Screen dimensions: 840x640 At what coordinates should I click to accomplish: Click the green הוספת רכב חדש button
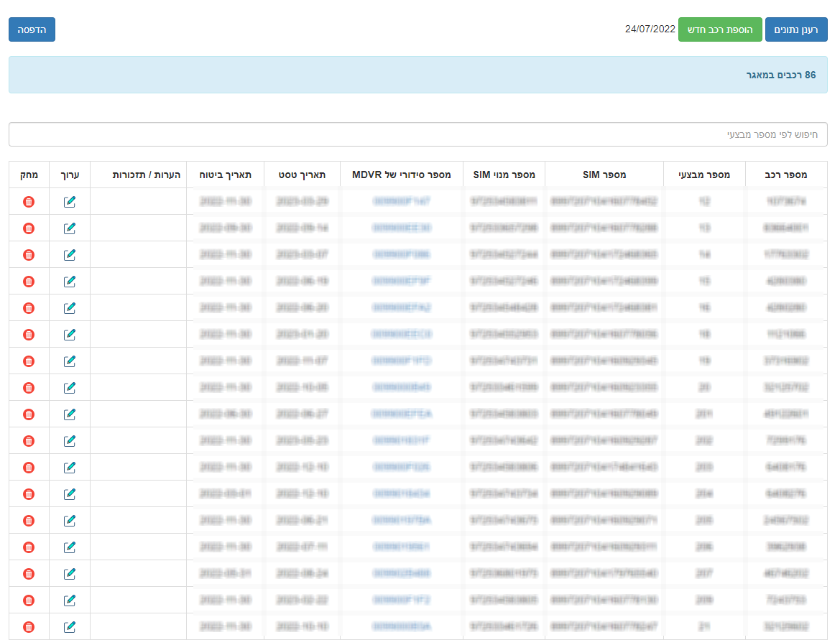[720, 29]
